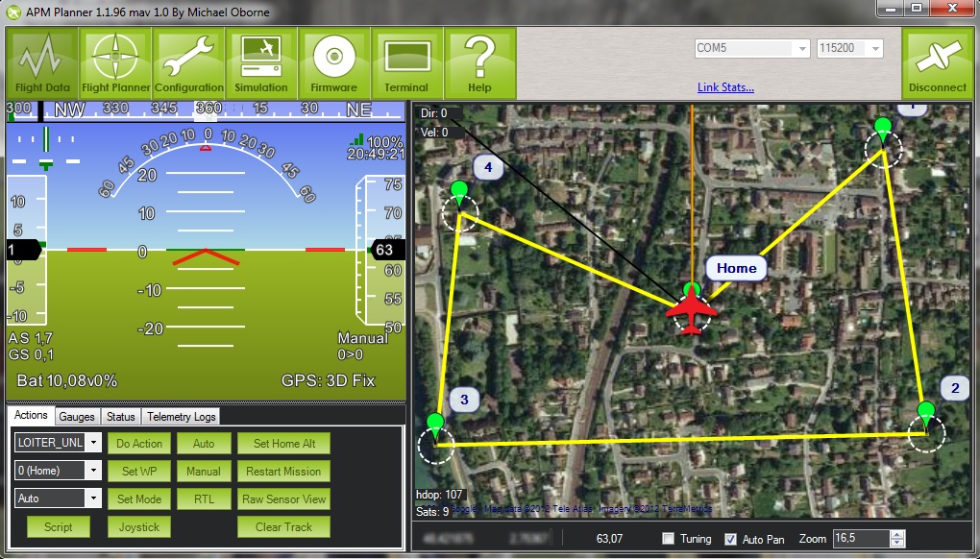Disable the Auto Pan checkbox
Image resolution: width=980 pixels, height=559 pixels.
coord(730,539)
